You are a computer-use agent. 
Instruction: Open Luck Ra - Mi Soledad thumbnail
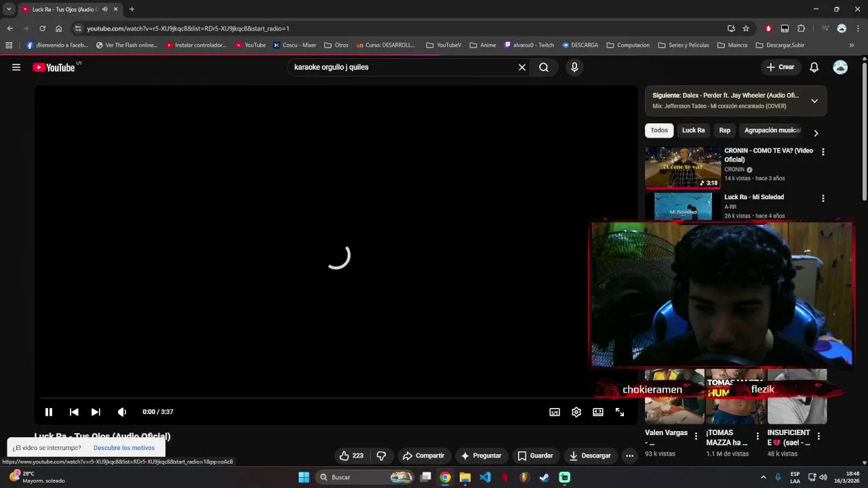coord(683,207)
